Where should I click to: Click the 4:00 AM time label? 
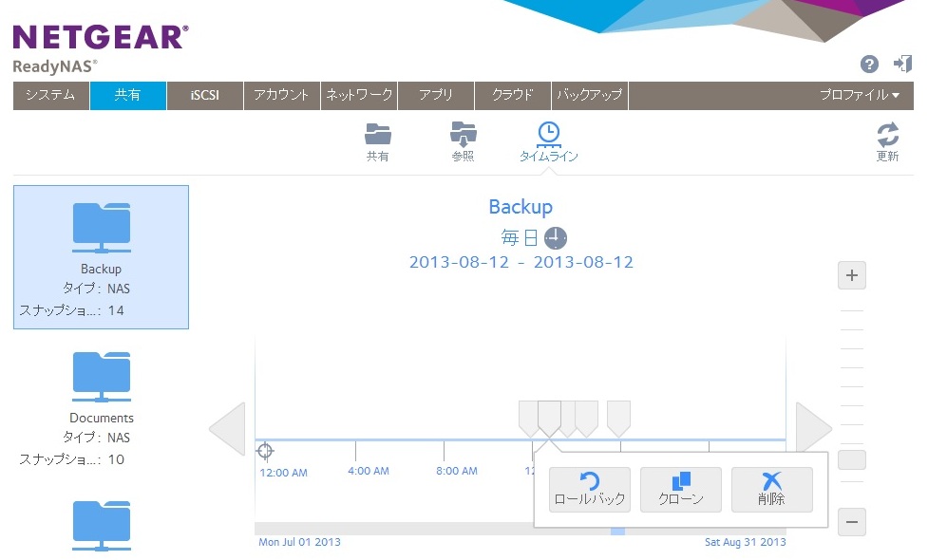point(369,471)
